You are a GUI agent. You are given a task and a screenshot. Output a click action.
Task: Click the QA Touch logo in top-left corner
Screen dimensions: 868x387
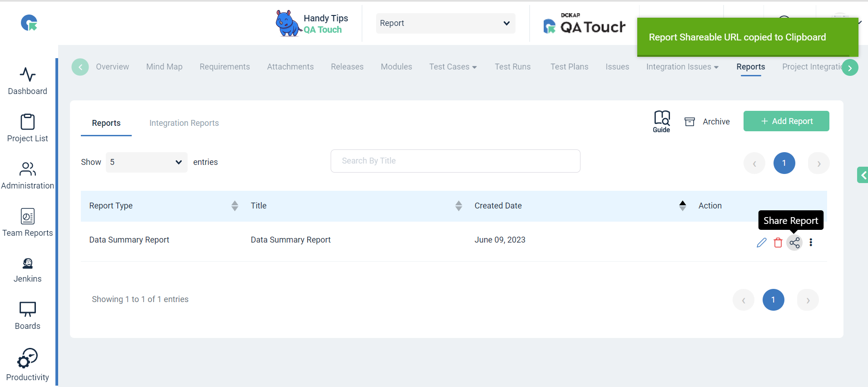coord(29,23)
